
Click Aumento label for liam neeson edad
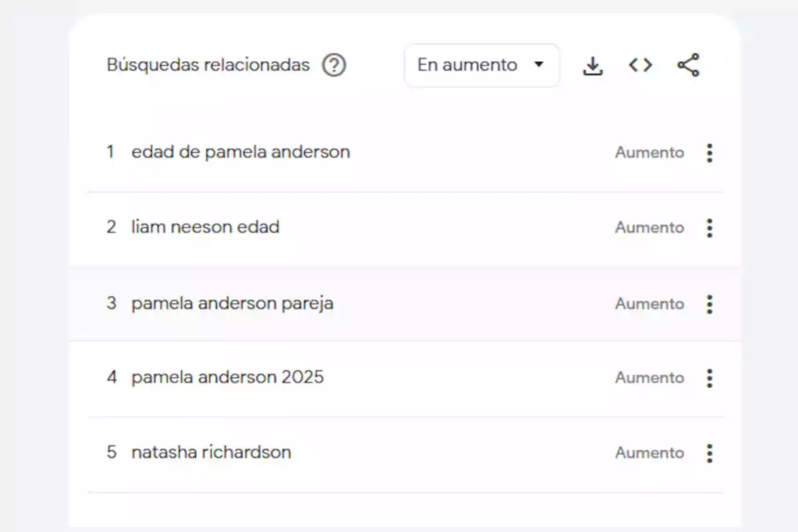pyautogui.click(x=649, y=228)
